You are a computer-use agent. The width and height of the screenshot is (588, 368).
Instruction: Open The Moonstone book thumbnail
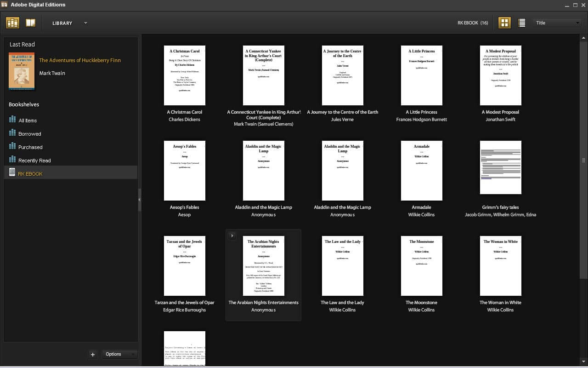point(422,266)
